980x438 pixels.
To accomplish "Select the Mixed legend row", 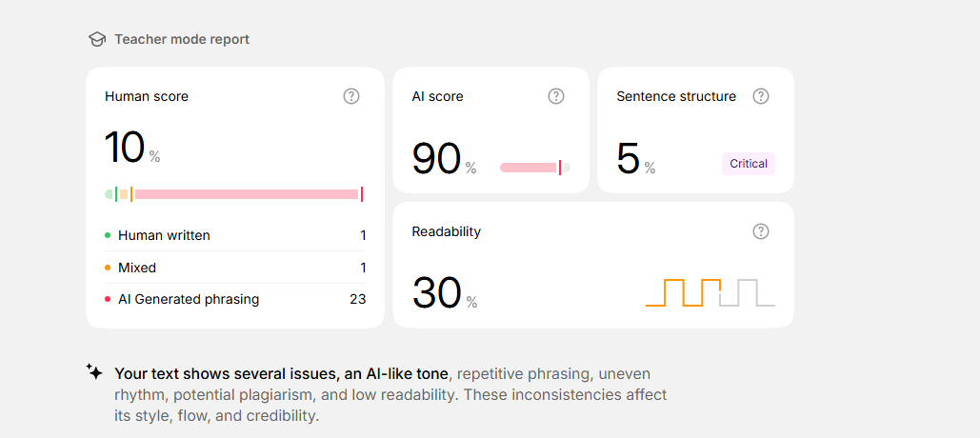I will pos(234,268).
